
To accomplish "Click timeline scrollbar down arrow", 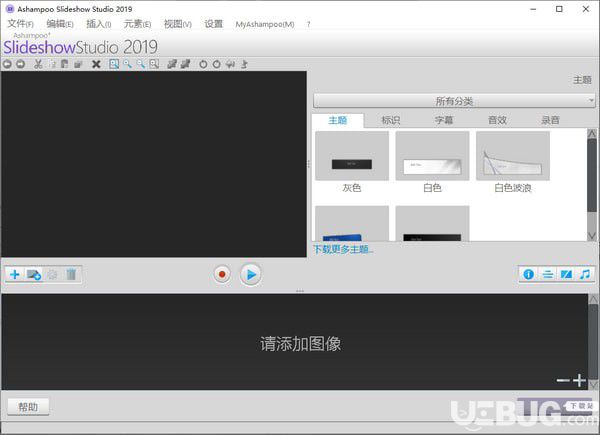I will coord(593,384).
